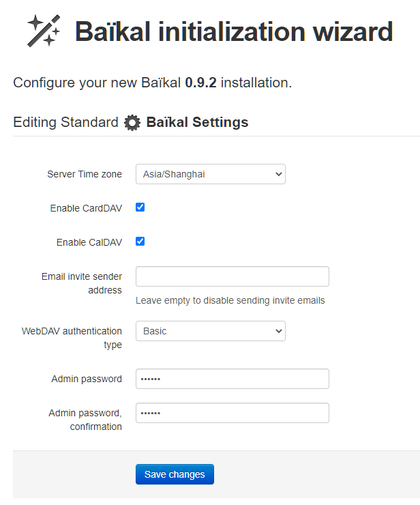Click the 0.9.2 version number text

200,83
